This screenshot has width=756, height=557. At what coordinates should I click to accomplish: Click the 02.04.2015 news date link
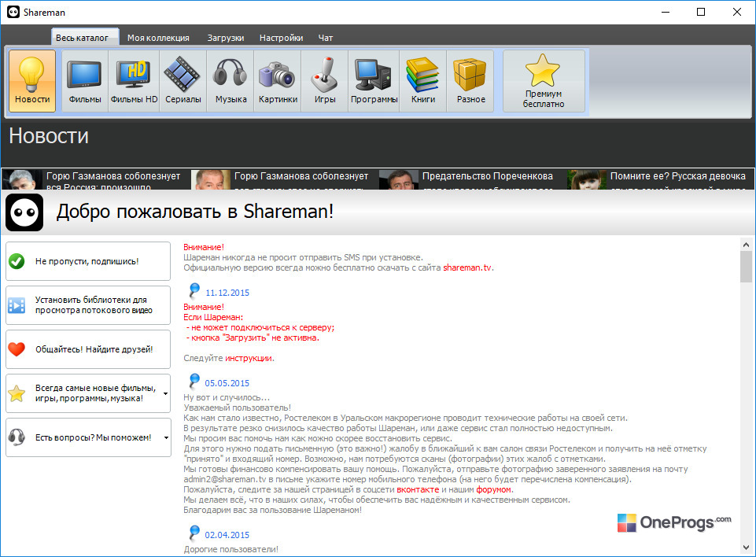coord(227,535)
